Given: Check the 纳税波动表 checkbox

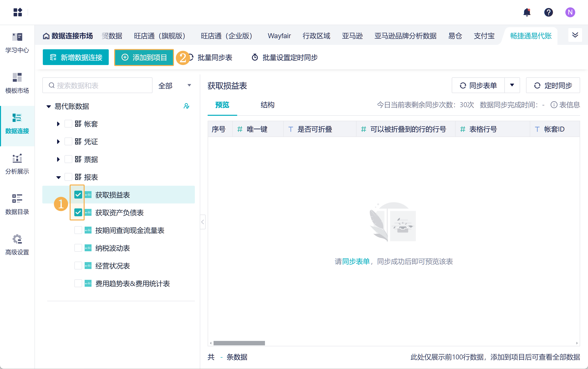Looking at the screenshot, I should pos(78,248).
